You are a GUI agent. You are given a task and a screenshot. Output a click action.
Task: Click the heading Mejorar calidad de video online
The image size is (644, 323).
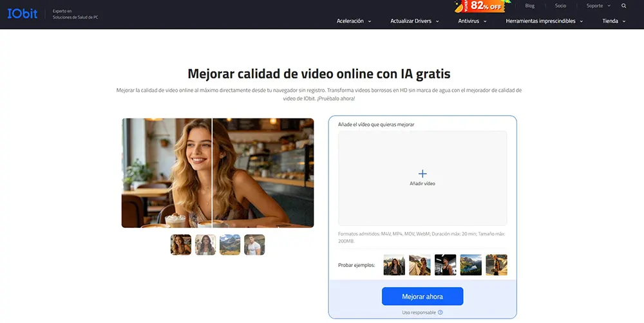tap(319, 74)
